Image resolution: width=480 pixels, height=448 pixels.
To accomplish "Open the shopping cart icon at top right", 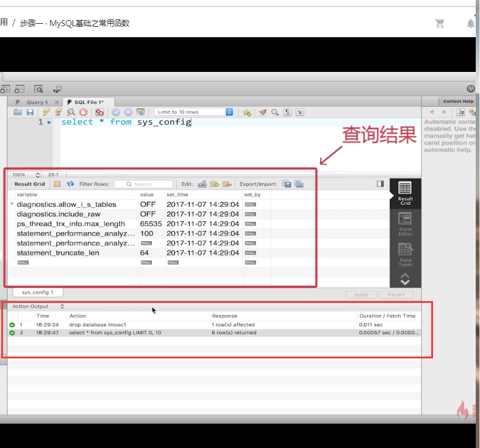I will click(x=440, y=23).
